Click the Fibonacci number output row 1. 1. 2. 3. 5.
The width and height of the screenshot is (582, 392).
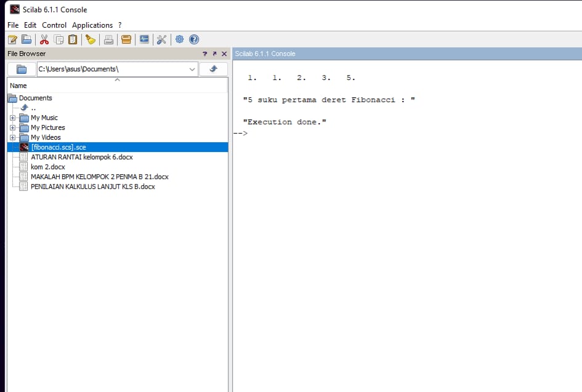(x=301, y=78)
